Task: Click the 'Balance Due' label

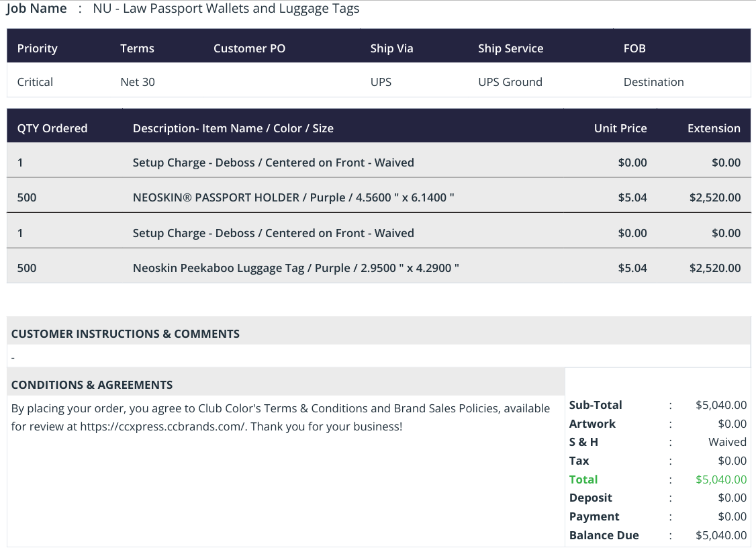Action: [604, 535]
